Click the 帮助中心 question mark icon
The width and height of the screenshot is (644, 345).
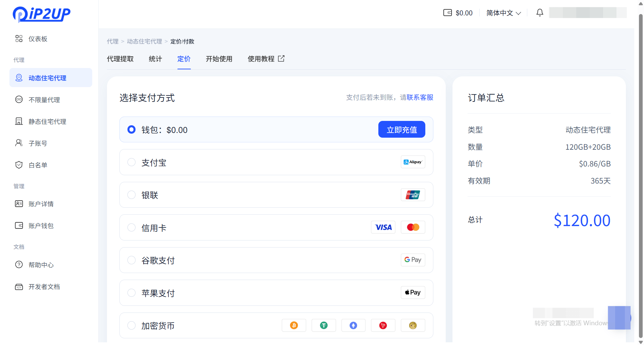19,265
